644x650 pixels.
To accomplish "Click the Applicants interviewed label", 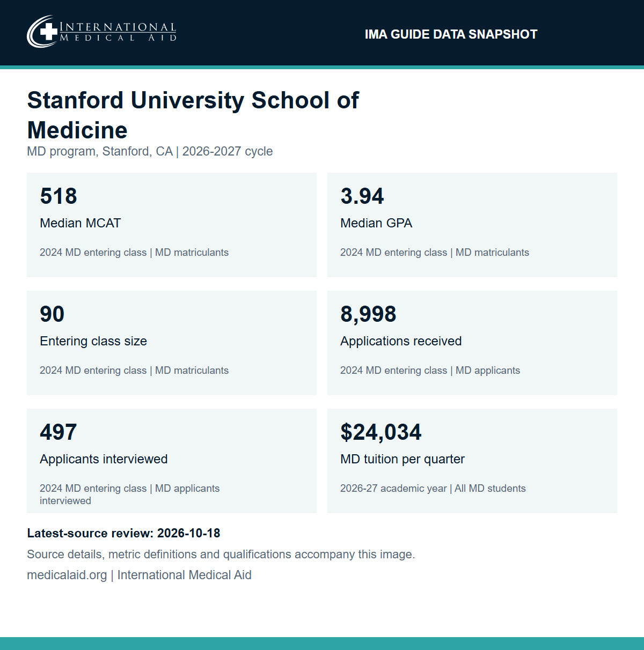I will pos(104,459).
